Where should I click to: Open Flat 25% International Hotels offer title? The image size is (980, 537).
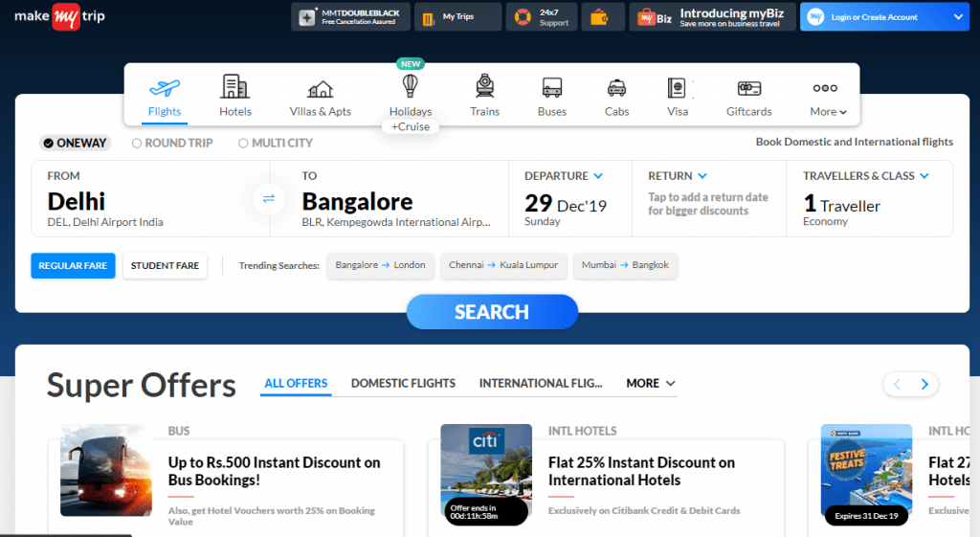coord(641,471)
